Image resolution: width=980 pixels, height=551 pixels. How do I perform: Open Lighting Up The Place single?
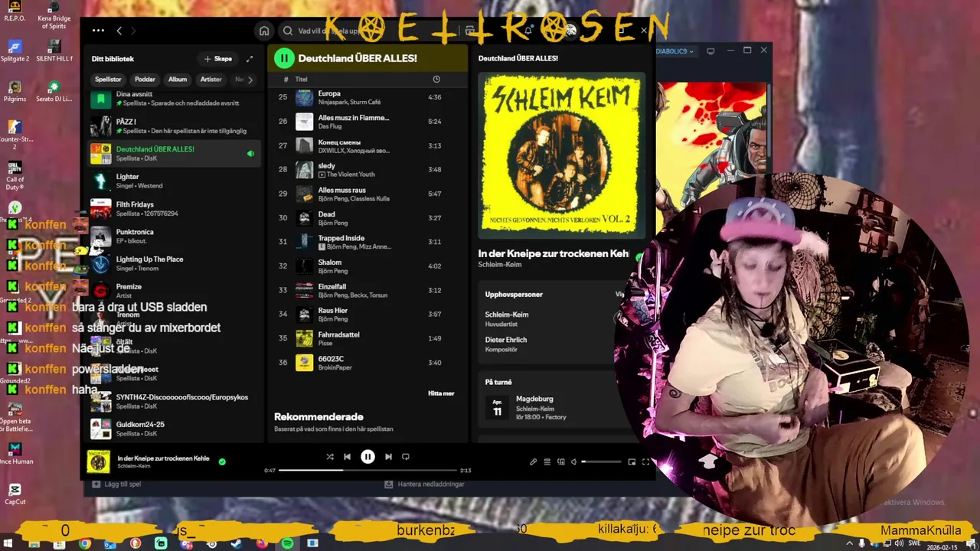(175, 264)
